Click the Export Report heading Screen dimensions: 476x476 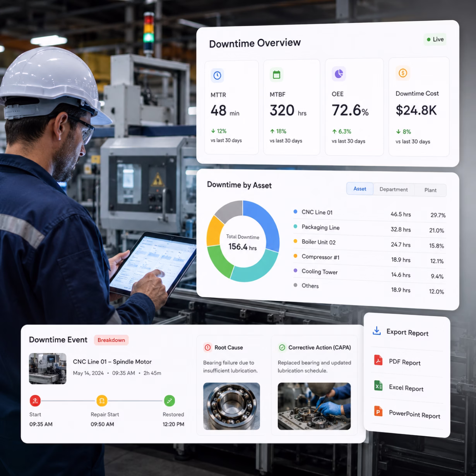pos(407,332)
